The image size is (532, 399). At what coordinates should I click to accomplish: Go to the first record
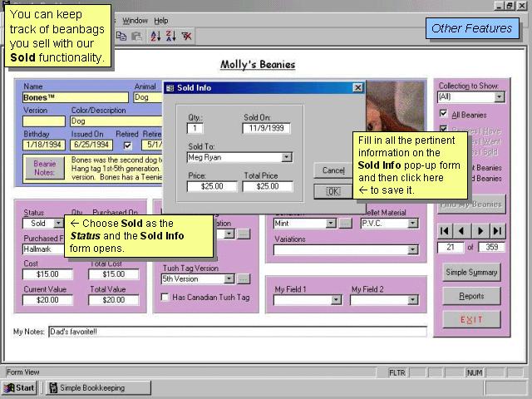coord(446,230)
